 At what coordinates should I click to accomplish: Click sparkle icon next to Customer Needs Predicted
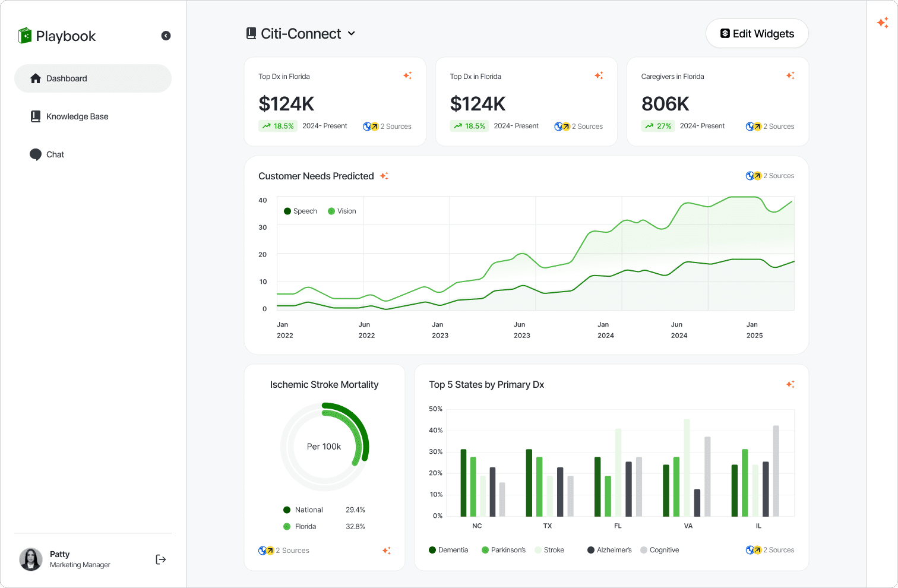click(384, 176)
